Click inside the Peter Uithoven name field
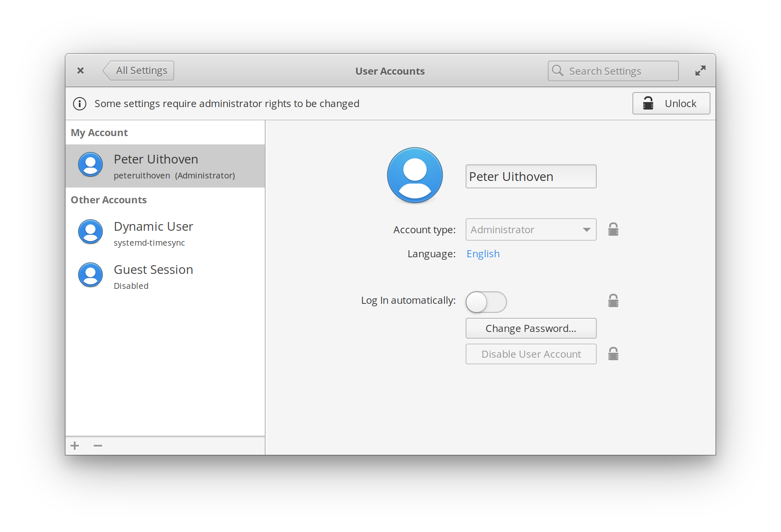The image size is (781, 532). coord(531,176)
